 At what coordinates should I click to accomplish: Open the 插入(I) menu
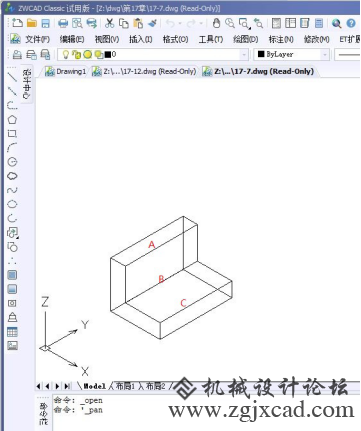141,39
